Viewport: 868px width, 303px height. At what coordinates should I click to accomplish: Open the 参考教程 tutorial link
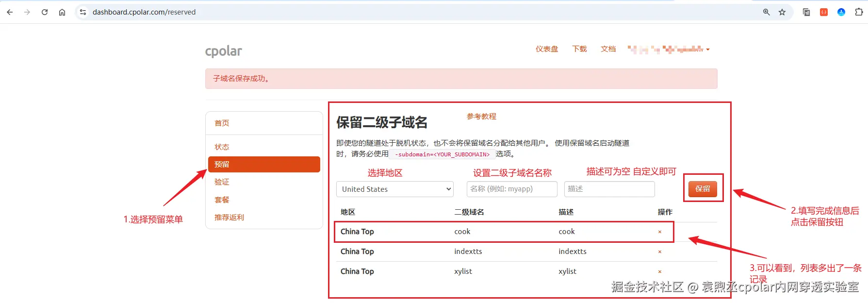[x=481, y=117]
